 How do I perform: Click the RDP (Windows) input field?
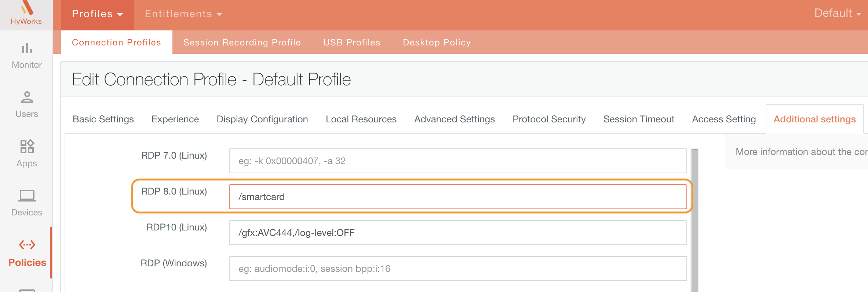click(457, 269)
